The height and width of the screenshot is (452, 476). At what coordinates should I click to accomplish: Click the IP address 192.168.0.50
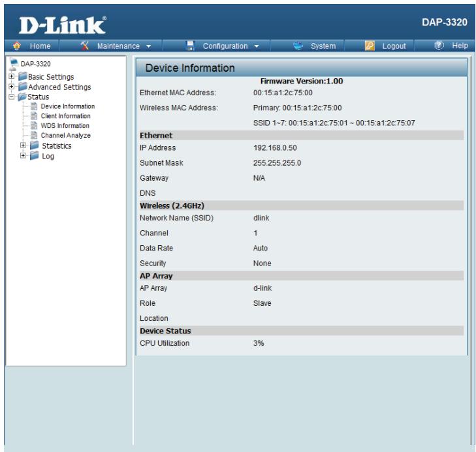275,148
